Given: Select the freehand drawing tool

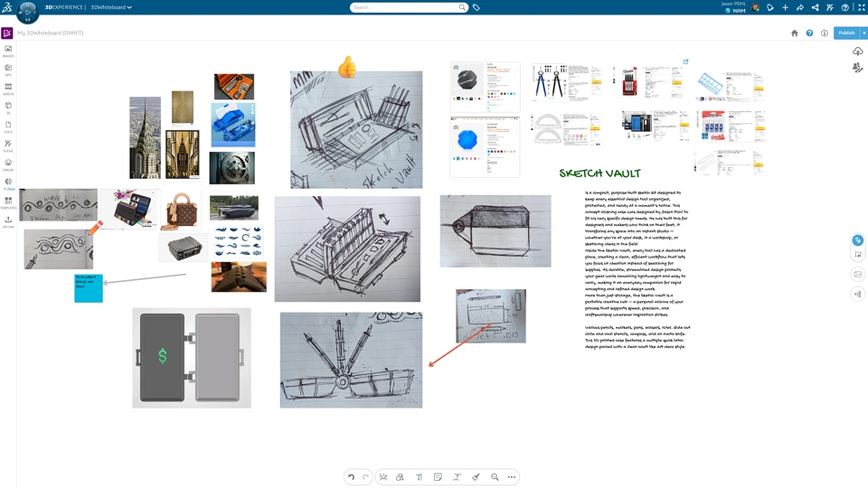Looking at the screenshot, I should click(x=383, y=477).
